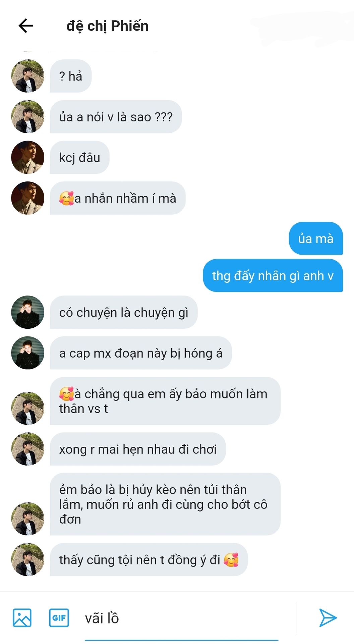Image resolution: width=354 pixels, height=644 pixels.
Task: Click the avatar beside "kcj đâu" message
Action: tap(28, 157)
